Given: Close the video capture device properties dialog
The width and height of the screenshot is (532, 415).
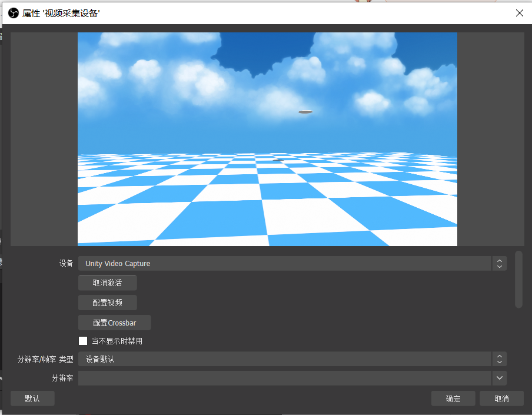Looking at the screenshot, I should click(519, 13).
